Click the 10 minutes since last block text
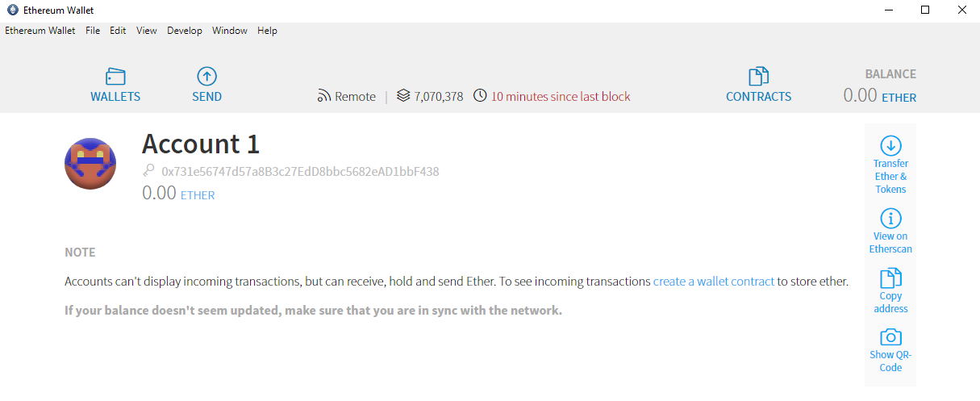 tap(561, 97)
